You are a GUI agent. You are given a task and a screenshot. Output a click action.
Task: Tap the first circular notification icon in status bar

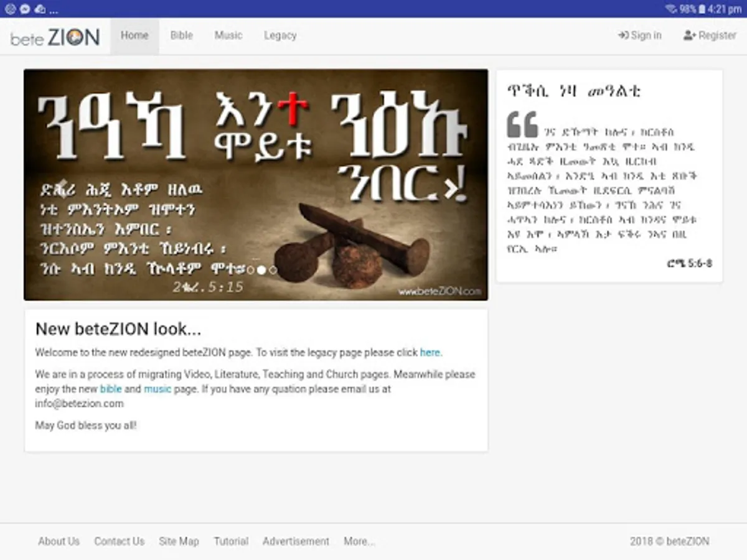click(x=10, y=9)
